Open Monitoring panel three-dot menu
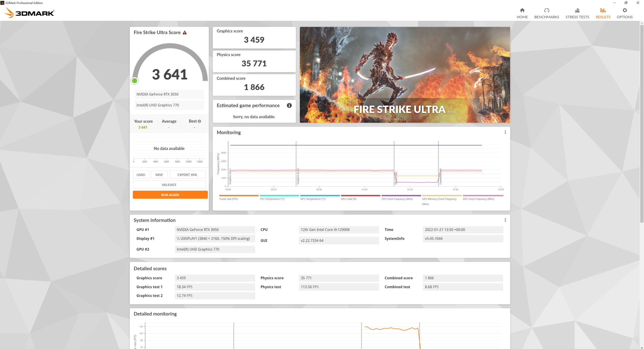The height and width of the screenshot is (349, 644). pyautogui.click(x=505, y=132)
